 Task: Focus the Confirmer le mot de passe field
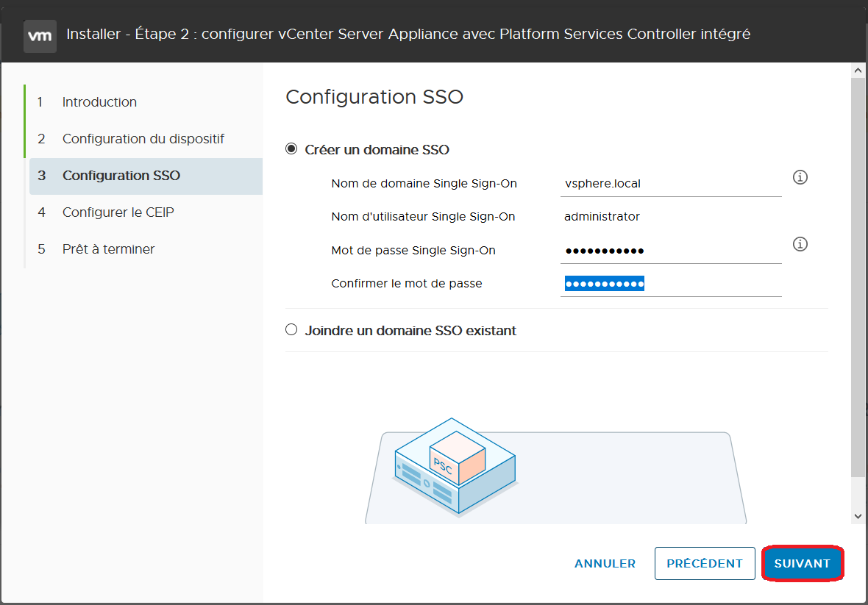pyautogui.click(x=671, y=284)
